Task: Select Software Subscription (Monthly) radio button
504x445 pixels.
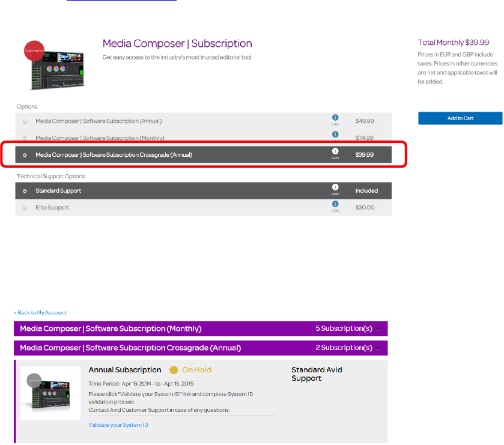Action: pos(25,138)
